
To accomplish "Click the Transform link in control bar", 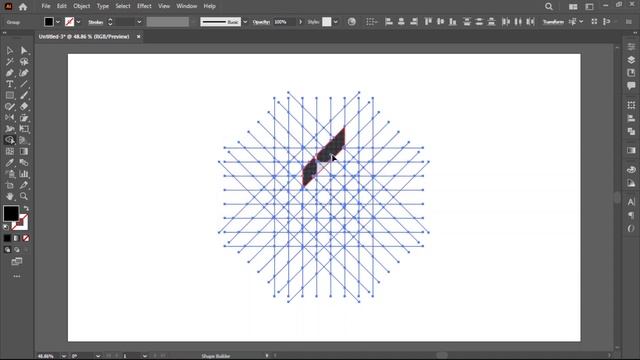I will [x=553, y=22].
